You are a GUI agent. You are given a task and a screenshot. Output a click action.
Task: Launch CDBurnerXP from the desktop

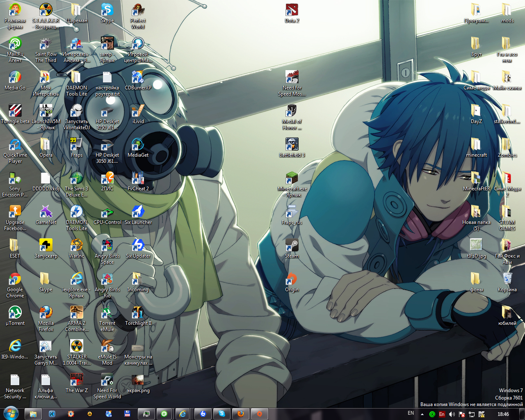pyautogui.click(x=138, y=80)
